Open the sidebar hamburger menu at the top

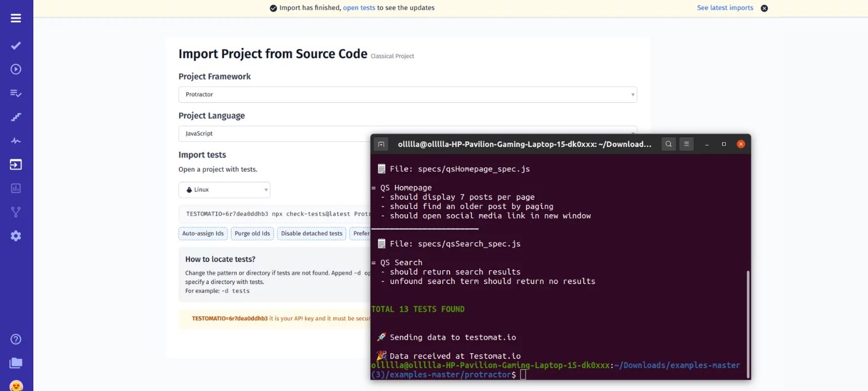(x=16, y=18)
